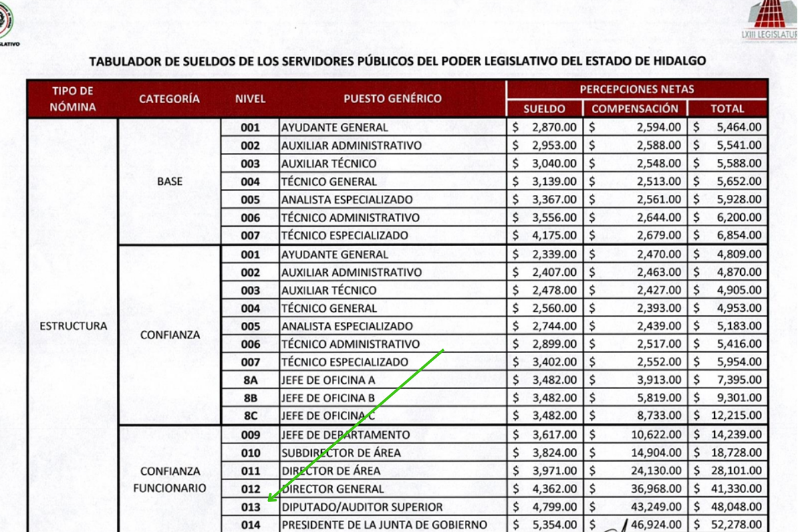798x532 pixels.
Task: Select the 'BASE' category cell
Action: (x=170, y=181)
